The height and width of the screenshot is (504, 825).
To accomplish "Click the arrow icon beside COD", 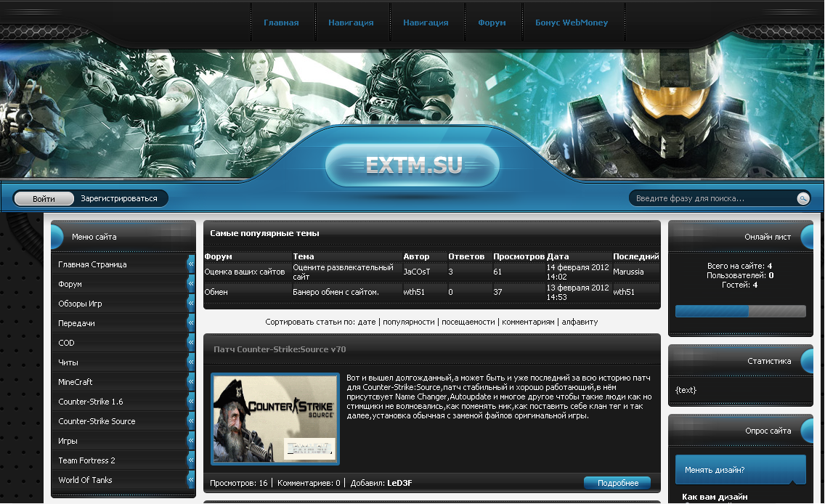I will pos(191,343).
